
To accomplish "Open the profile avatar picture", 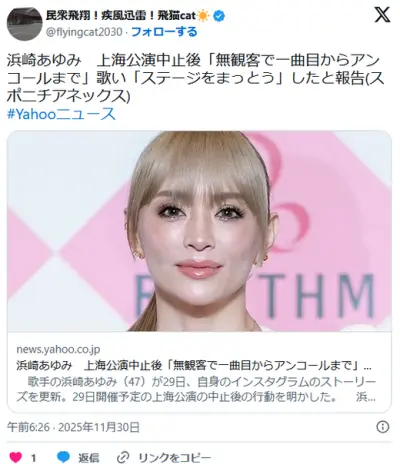I will click(24, 23).
